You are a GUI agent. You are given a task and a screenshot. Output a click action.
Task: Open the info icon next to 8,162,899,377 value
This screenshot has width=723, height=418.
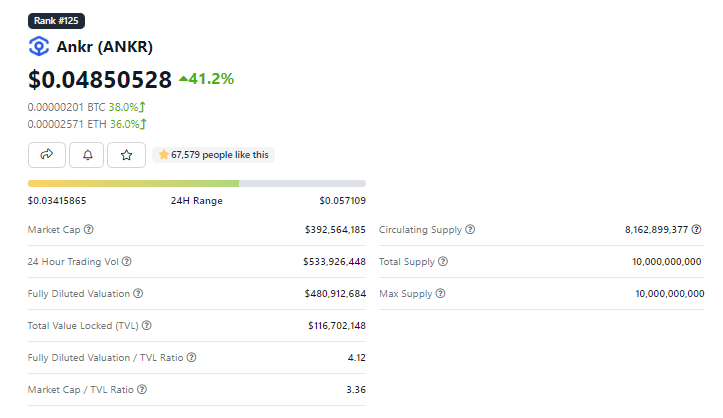click(697, 229)
